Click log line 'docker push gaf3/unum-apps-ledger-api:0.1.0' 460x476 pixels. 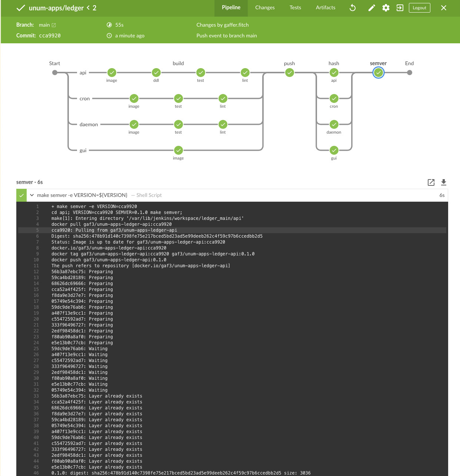click(109, 260)
